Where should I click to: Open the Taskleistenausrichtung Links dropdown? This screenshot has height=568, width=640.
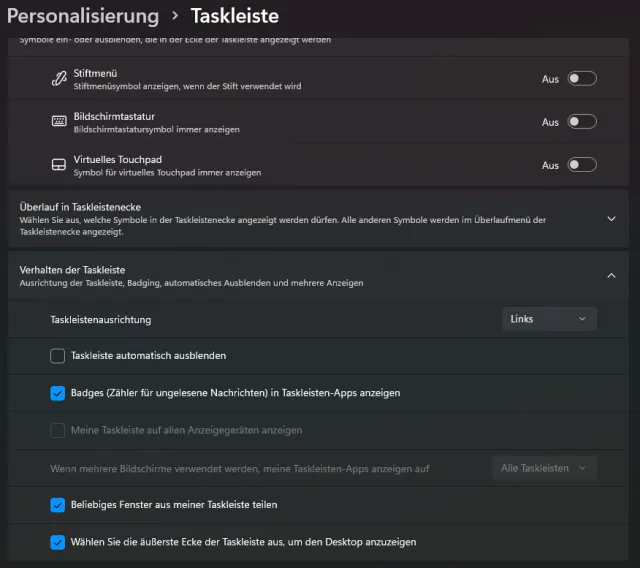pyautogui.click(x=548, y=319)
